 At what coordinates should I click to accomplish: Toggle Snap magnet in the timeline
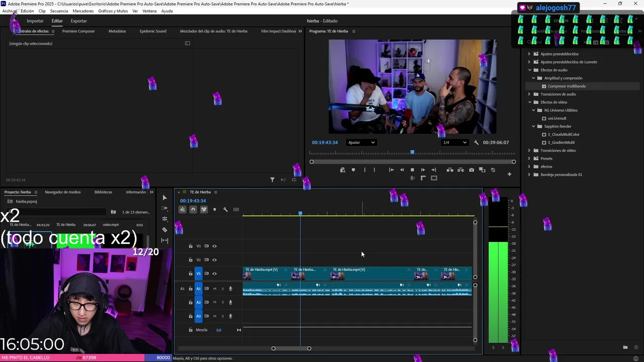point(193,210)
